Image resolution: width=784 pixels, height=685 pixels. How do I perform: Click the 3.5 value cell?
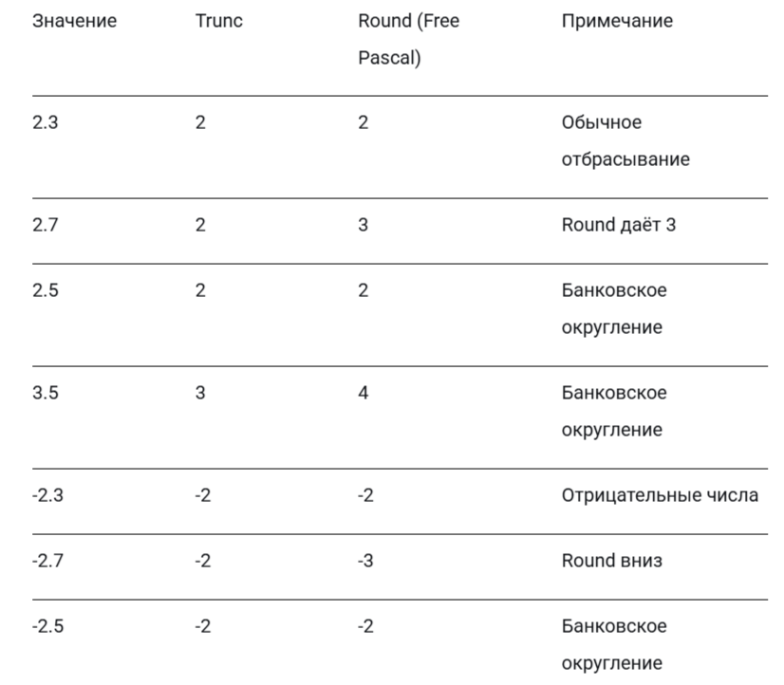[x=45, y=393]
